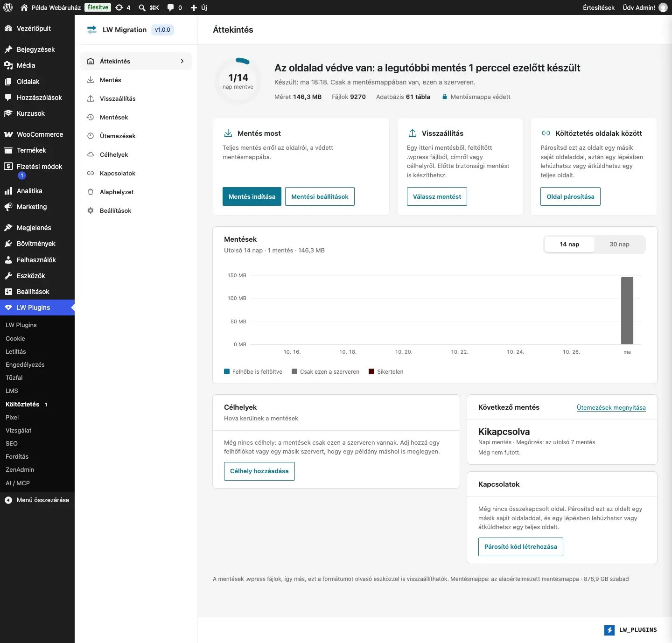Click the Felhőbe is feltöltve legend swatch
This screenshot has height=643, width=672.
click(227, 372)
